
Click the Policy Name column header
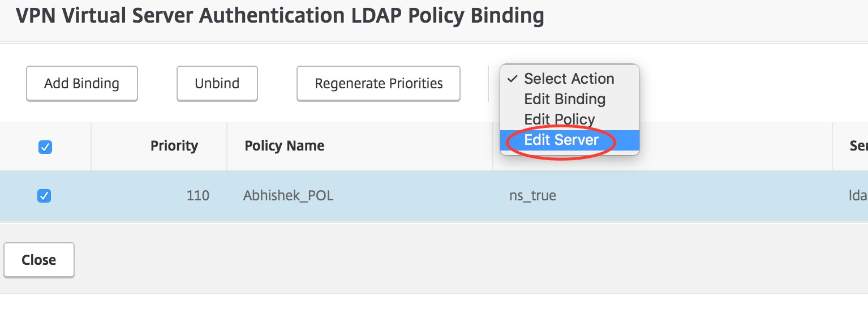(x=284, y=146)
